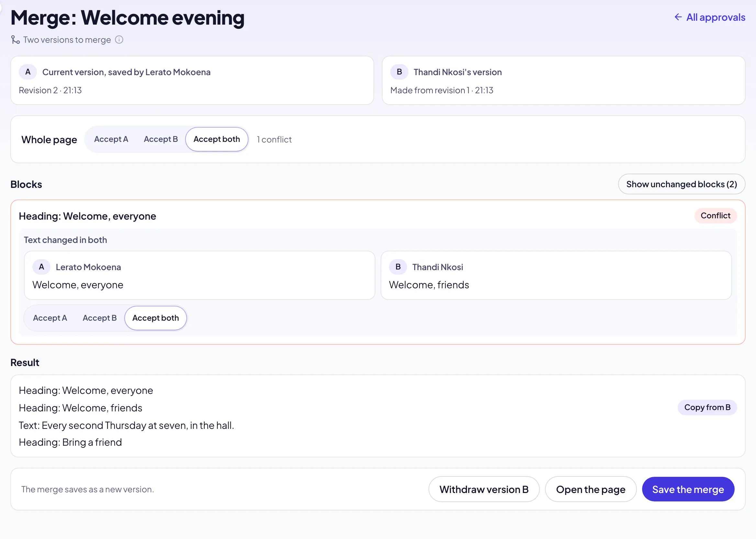Click the 'Merge: Welcome evening' page title

coord(127,17)
